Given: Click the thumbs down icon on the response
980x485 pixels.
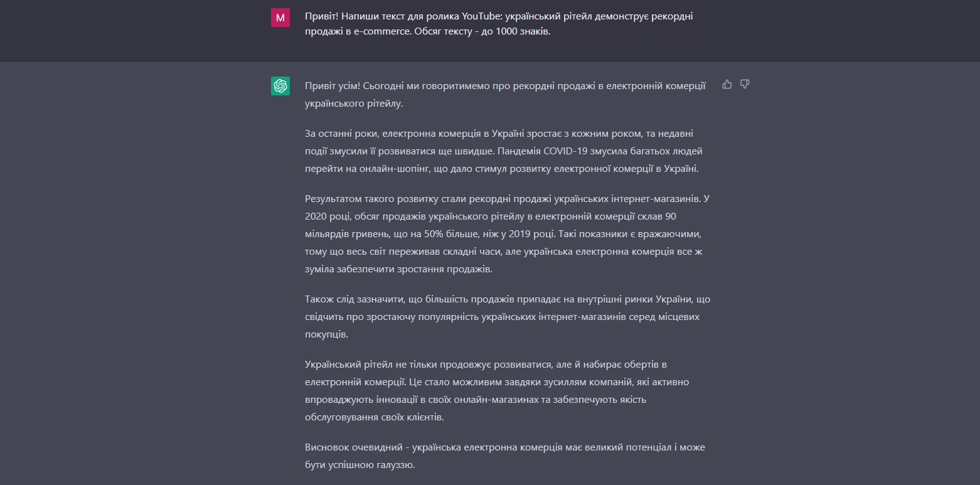Looking at the screenshot, I should tap(745, 84).
